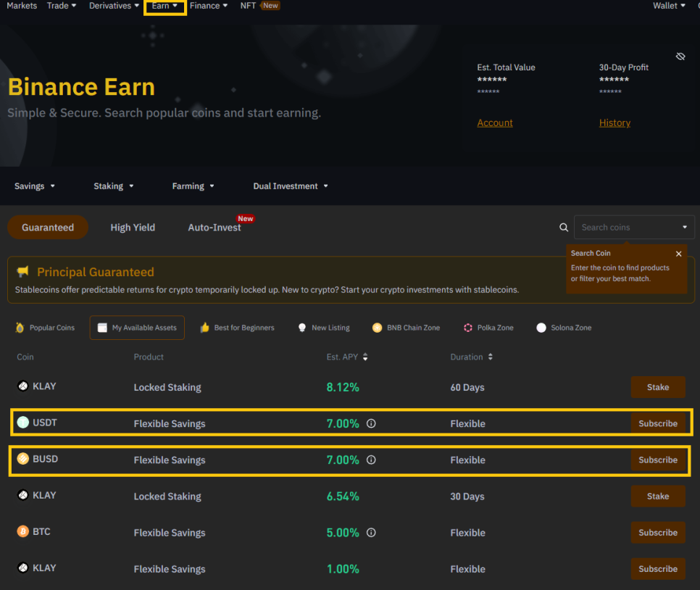Viewport: 700px width, 590px height.
Task: Filter by My Available Assets
Action: (137, 328)
